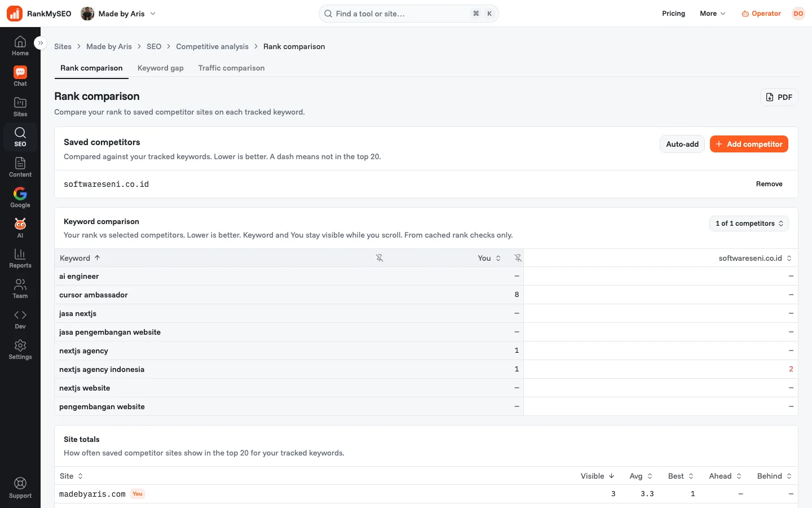
Task: Sort by the You column
Action: coord(489,258)
